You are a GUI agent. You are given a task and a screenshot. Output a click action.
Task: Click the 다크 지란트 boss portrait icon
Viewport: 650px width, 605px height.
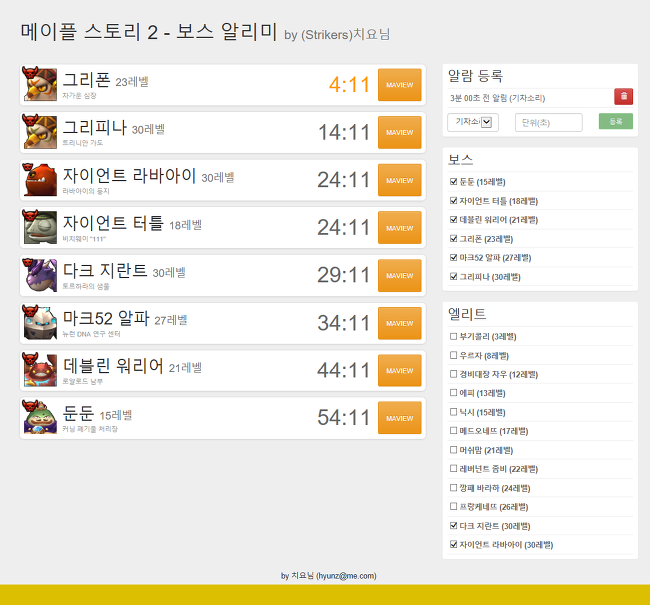click(x=40, y=275)
